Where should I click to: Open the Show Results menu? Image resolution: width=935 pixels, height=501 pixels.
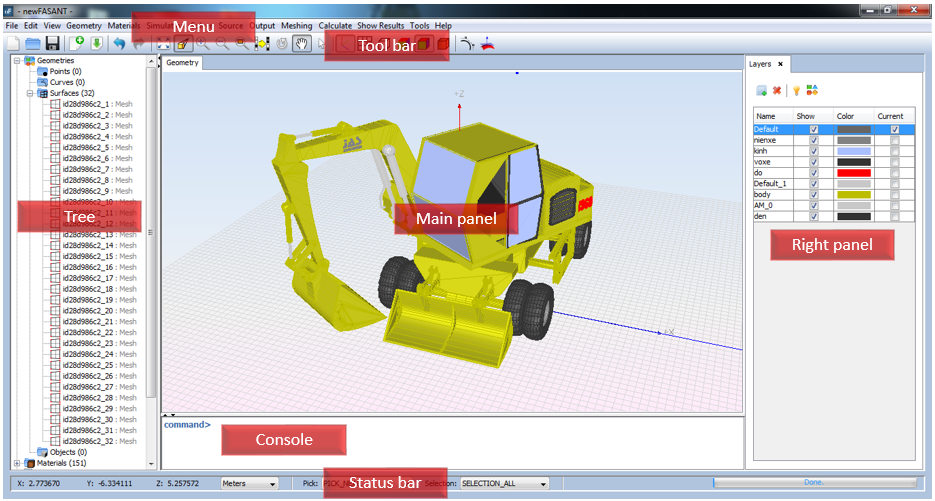[x=380, y=25]
